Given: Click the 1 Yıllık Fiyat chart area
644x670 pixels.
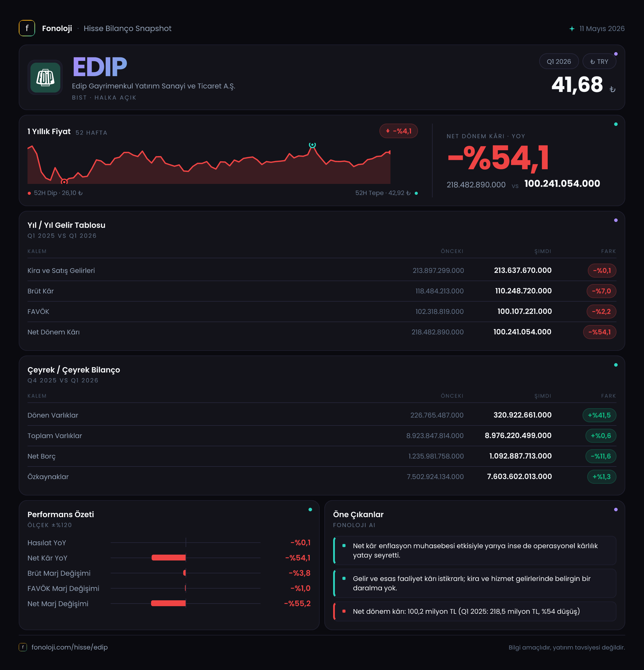Looking at the screenshot, I should point(209,163).
